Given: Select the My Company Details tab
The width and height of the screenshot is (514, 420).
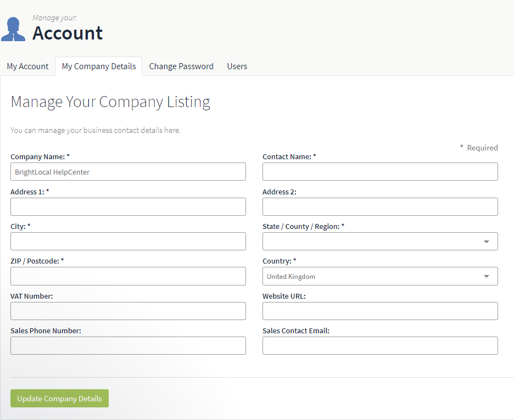Looking at the screenshot, I should [x=99, y=66].
